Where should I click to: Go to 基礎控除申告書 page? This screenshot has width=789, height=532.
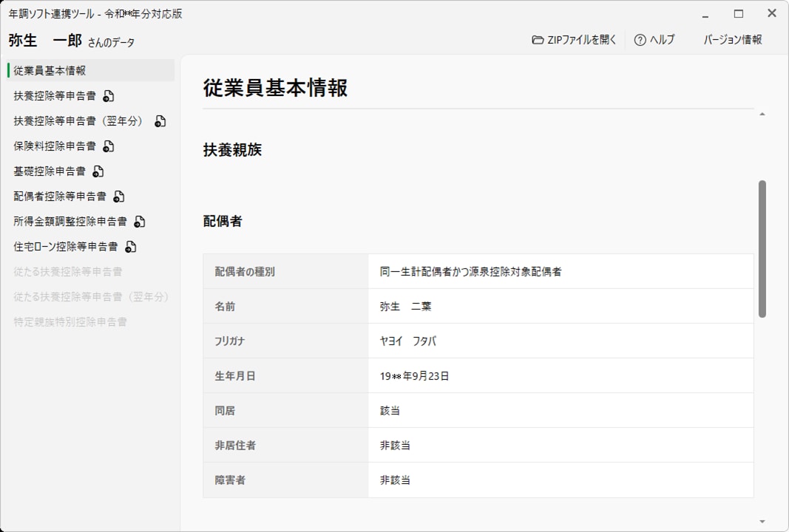click(50, 171)
